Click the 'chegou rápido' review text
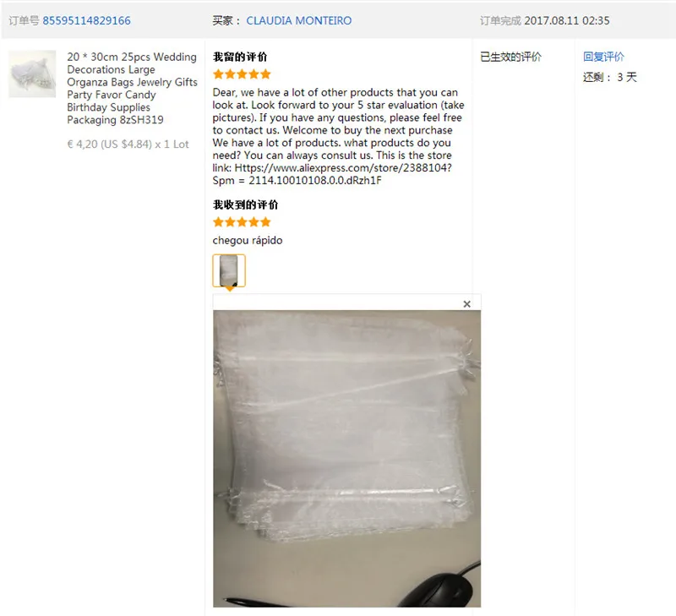 point(248,241)
